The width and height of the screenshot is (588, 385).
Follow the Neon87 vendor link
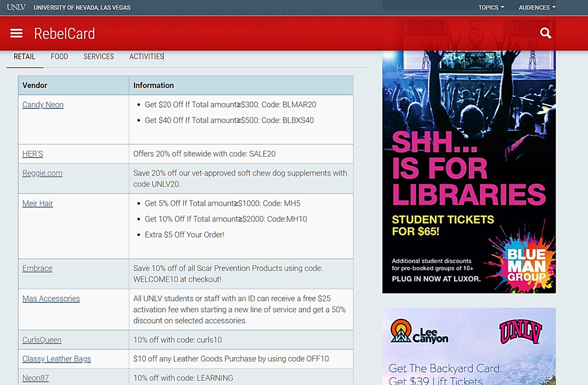pos(35,378)
